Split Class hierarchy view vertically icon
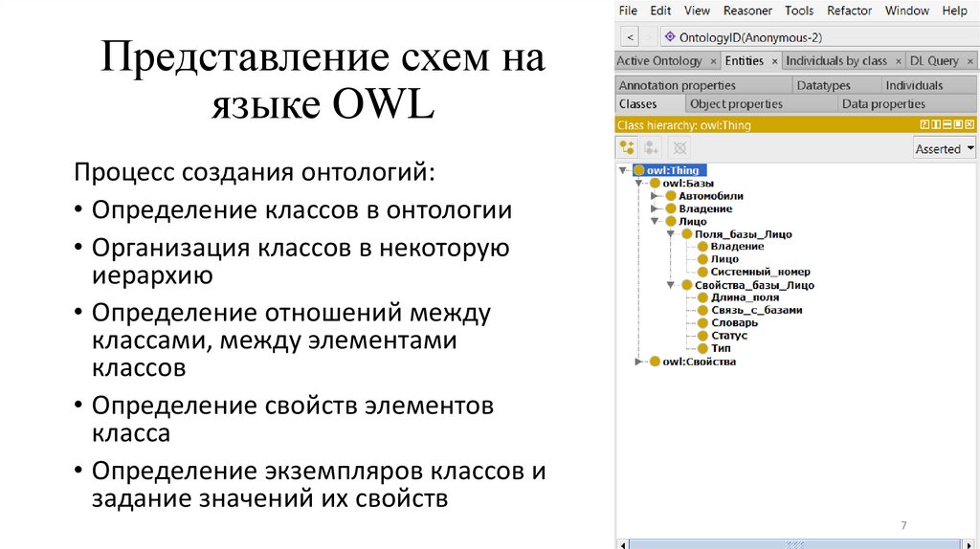This screenshot has width=980, height=549. [x=936, y=125]
